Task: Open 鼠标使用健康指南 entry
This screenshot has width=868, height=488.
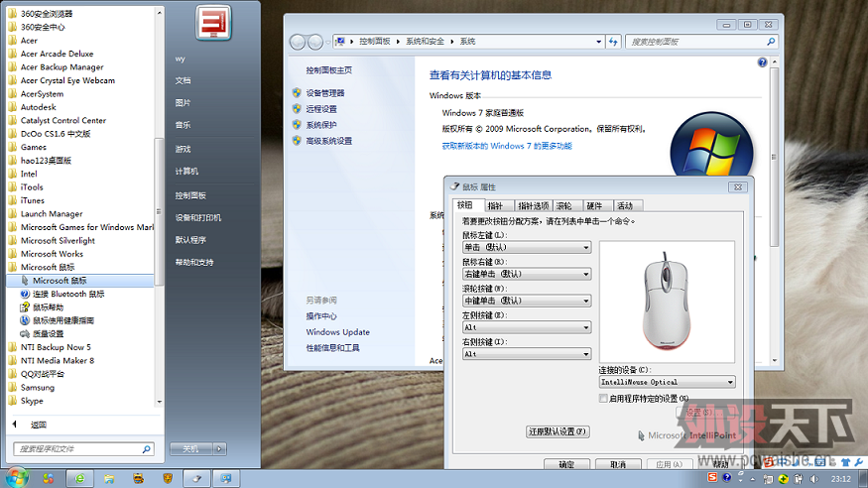Action: click(63, 320)
